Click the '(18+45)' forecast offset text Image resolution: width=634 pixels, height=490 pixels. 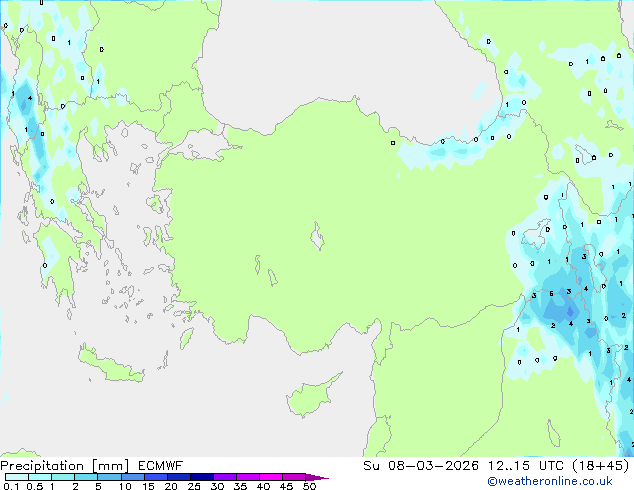coord(601,466)
